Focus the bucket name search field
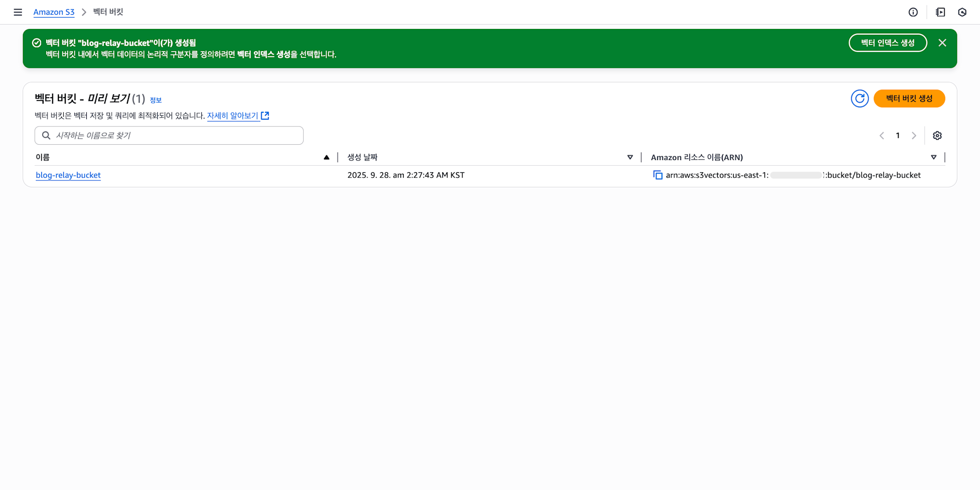 (x=169, y=135)
